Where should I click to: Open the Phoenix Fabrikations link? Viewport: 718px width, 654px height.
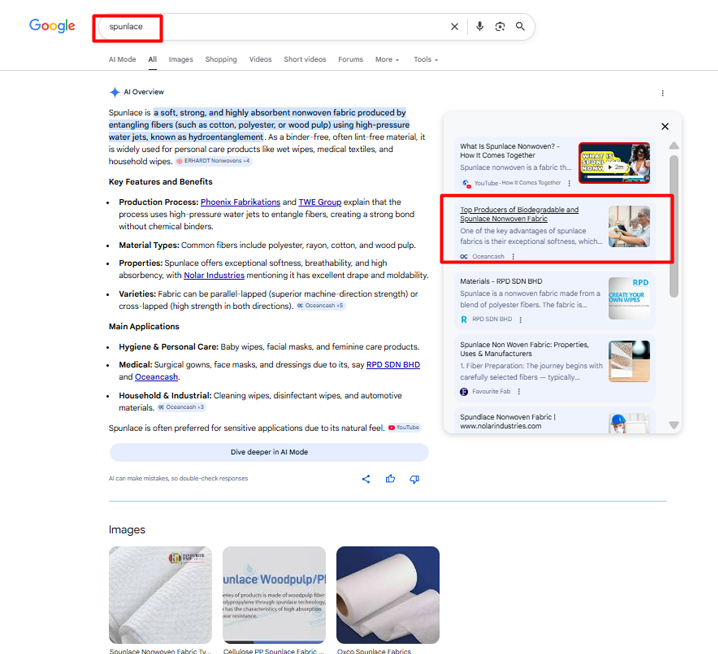tap(240, 202)
